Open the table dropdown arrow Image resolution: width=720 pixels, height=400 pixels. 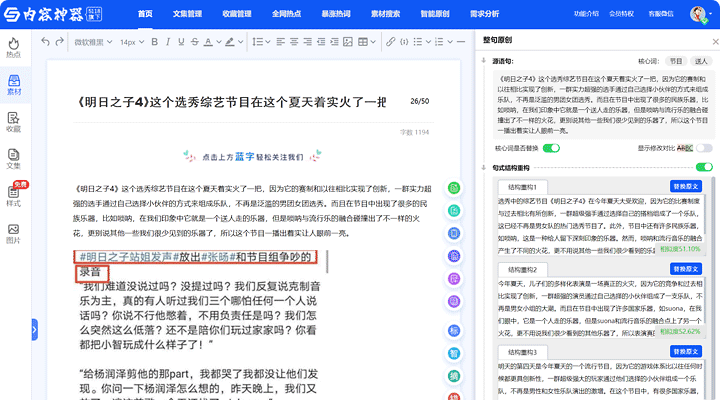pos(373,42)
